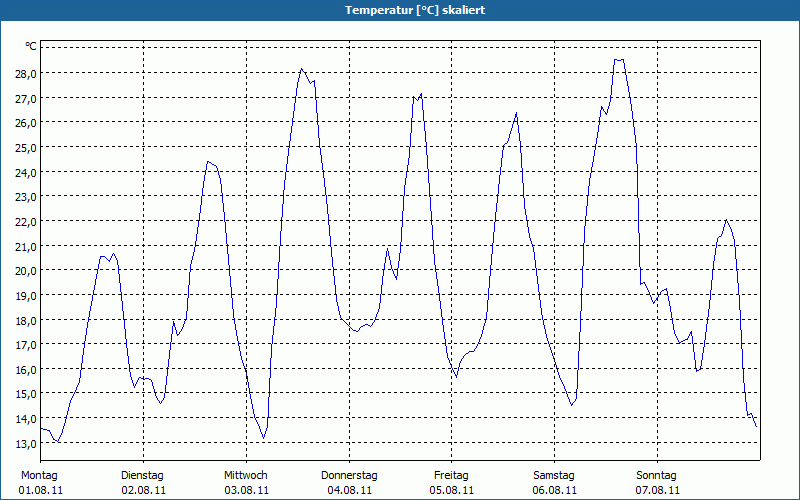The width and height of the screenshot is (800, 500).
Task: Click the 15,0 y-axis label
Action: click(x=26, y=394)
